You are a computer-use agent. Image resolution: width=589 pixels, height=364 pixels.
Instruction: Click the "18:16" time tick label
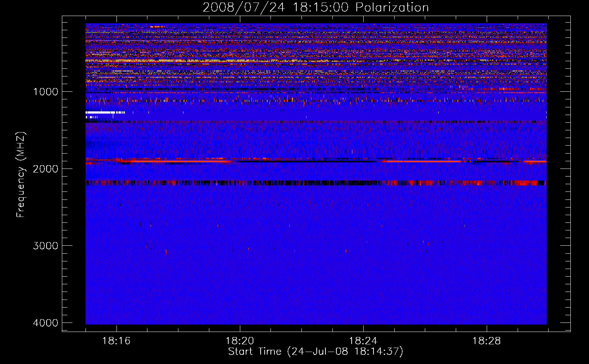pos(116,341)
